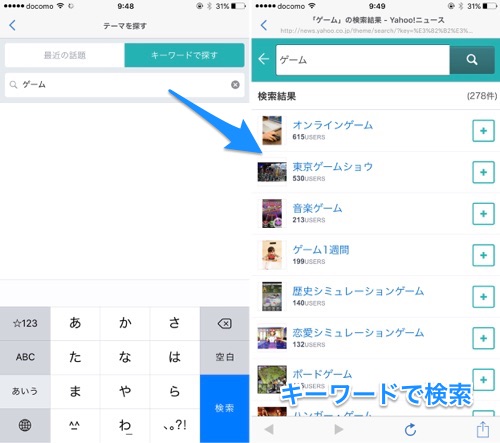Screen dimensions: 500x443
Task: Tap the white back arrow beside search box
Action: (x=263, y=59)
